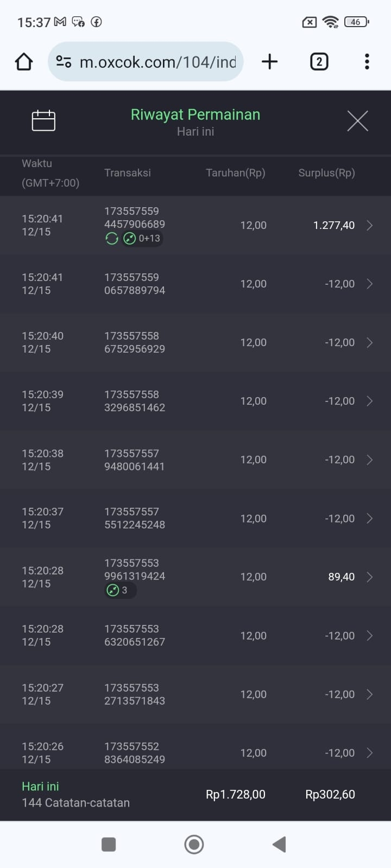
Task: Open details chevron for transaction 8364085249
Action: coord(369,752)
